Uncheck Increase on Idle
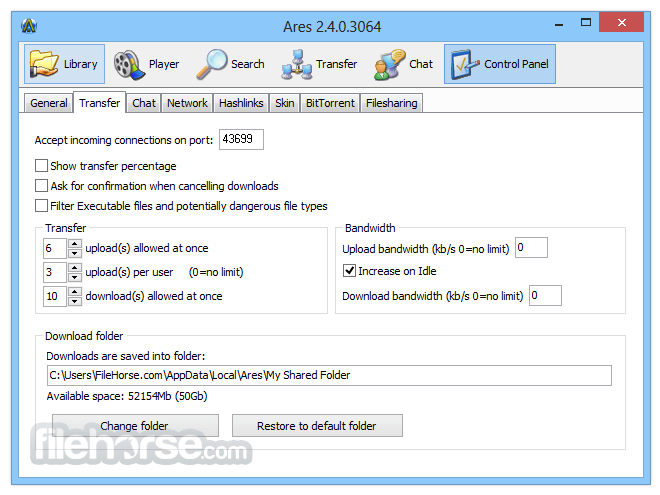 (x=349, y=271)
